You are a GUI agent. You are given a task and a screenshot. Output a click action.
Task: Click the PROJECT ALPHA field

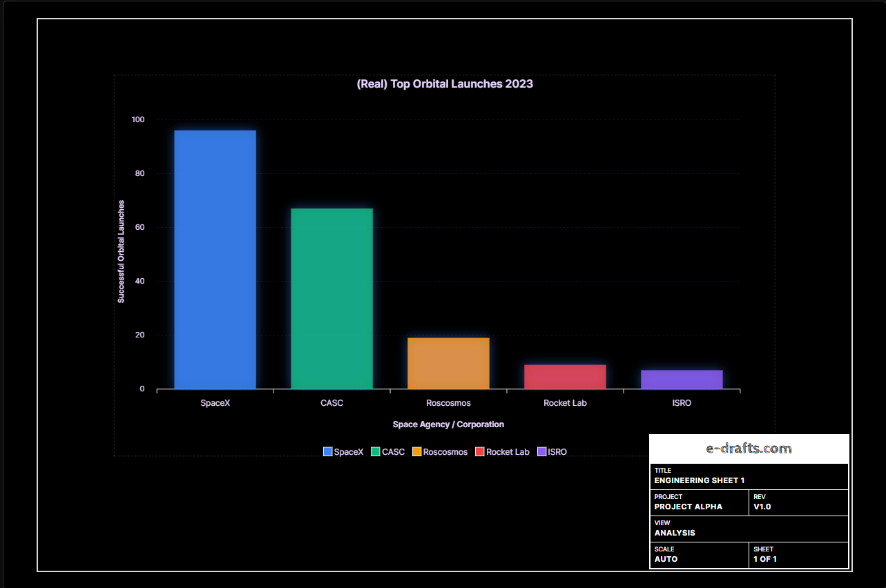pyautogui.click(x=700, y=502)
